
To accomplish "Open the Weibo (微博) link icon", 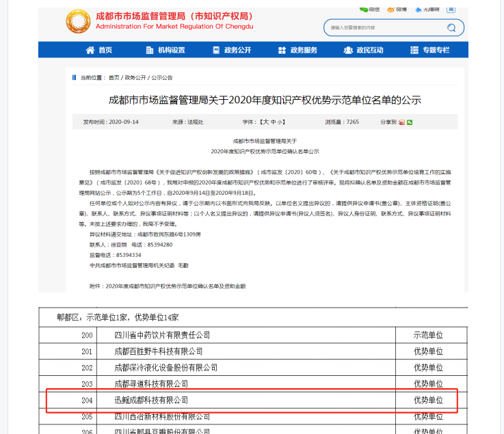I will tap(391, 10).
